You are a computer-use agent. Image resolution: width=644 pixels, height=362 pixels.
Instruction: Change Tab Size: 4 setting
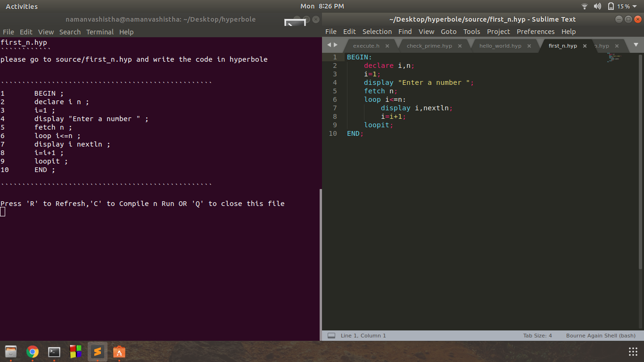point(537,336)
